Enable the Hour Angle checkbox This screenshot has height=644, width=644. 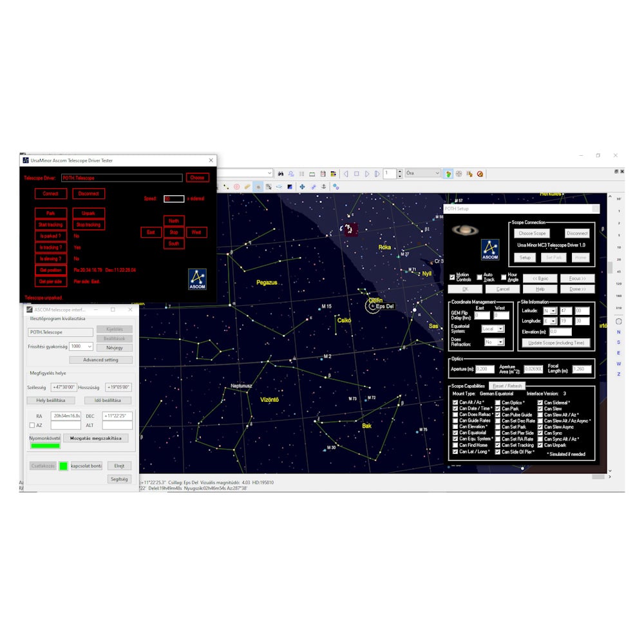pyautogui.click(x=504, y=277)
